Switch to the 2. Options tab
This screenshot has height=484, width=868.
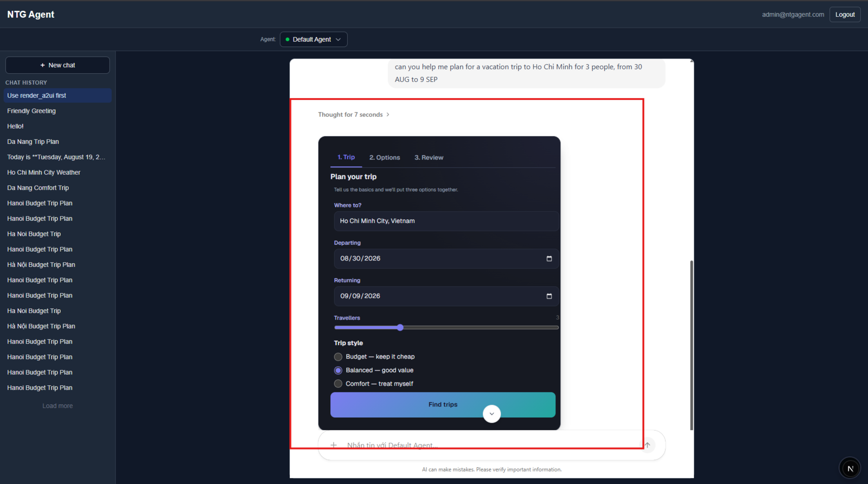[x=385, y=158]
